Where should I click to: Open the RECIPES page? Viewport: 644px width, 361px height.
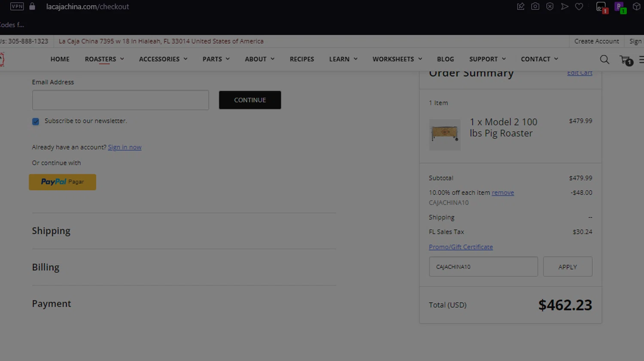[x=302, y=59]
